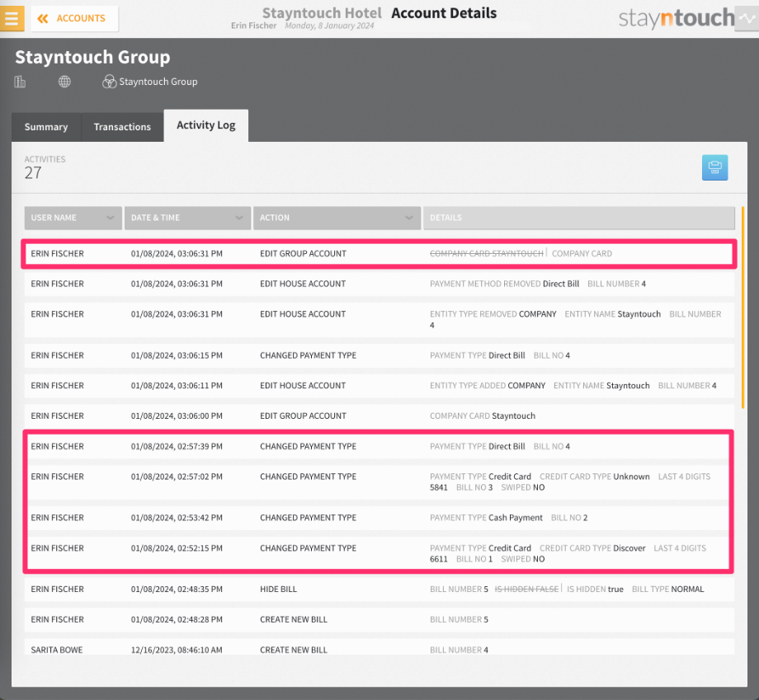Image resolution: width=759 pixels, height=700 pixels.
Task: Click the 01/08/2024, 02:52:15 PM timestamp
Action: point(177,548)
